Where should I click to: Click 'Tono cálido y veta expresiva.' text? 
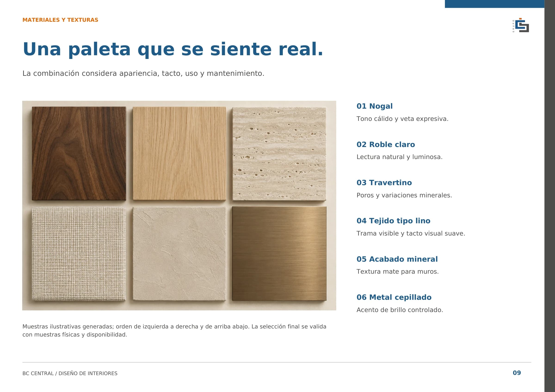(402, 119)
